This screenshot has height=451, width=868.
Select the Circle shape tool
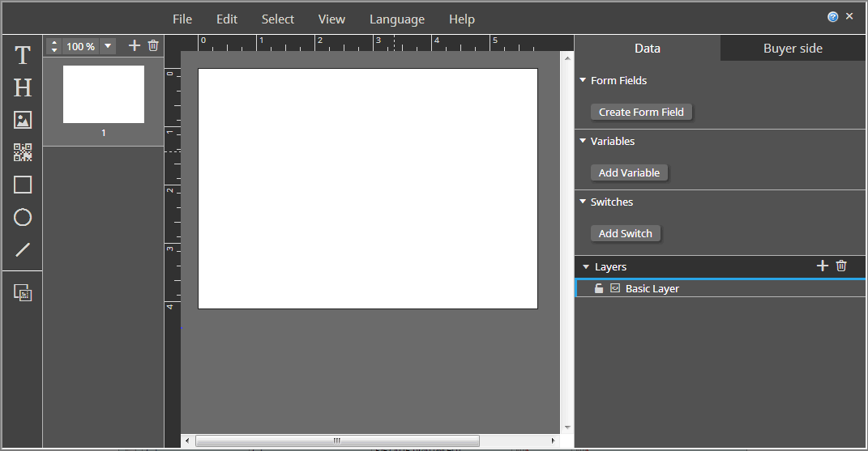[23, 217]
